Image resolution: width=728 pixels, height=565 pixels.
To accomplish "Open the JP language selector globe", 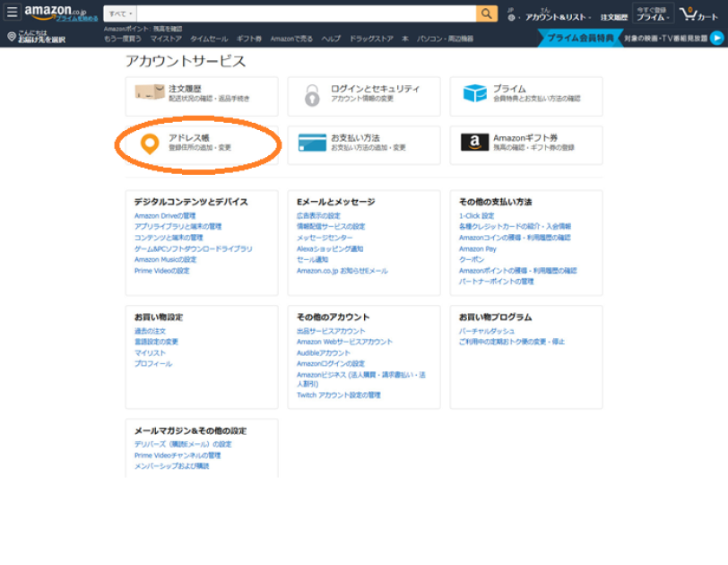I will click(510, 17).
